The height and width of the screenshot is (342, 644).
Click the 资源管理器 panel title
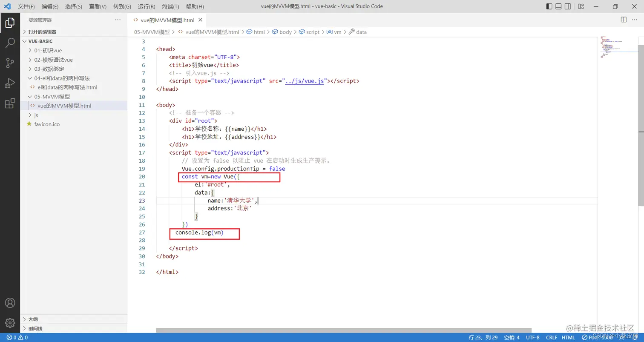coord(40,20)
